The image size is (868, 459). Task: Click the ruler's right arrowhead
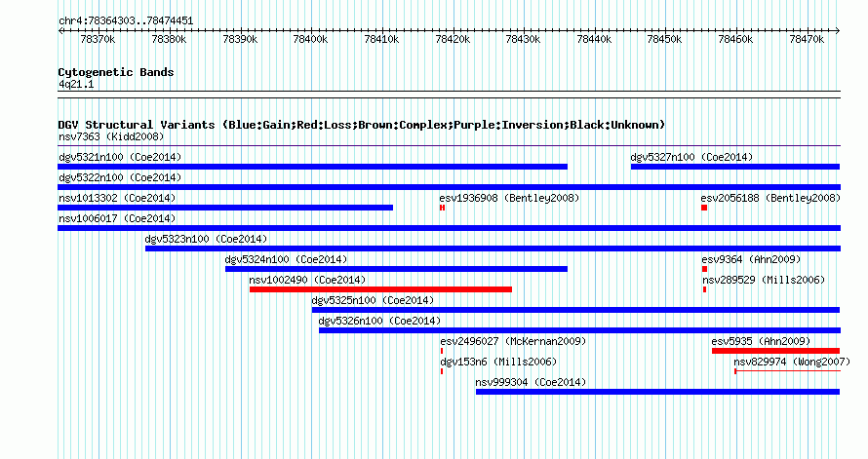(x=838, y=31)
